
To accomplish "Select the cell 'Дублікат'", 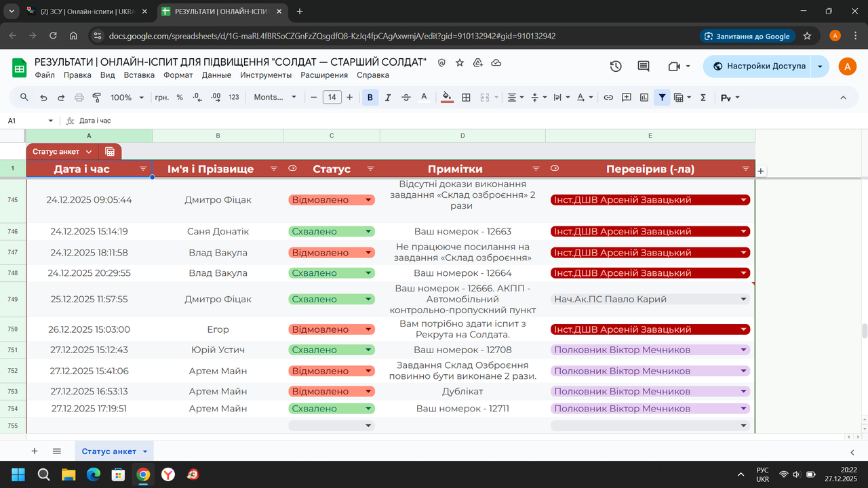I will pos(462,392).
